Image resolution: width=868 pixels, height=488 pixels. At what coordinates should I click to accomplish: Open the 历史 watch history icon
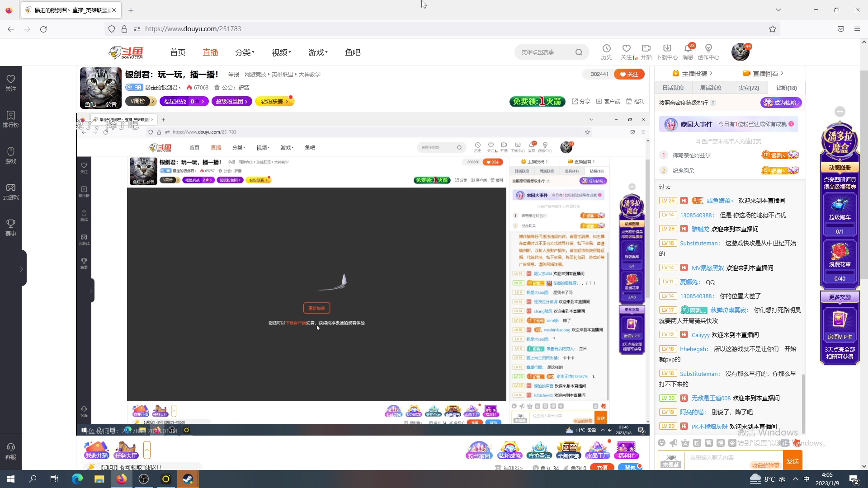point(606,51)
